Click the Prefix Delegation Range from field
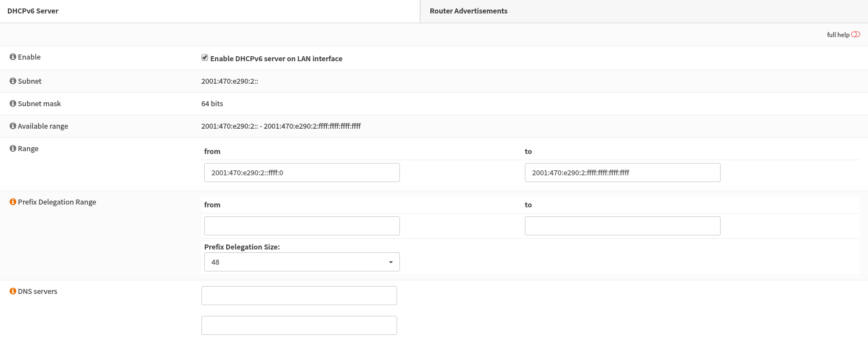 point(302,226)
